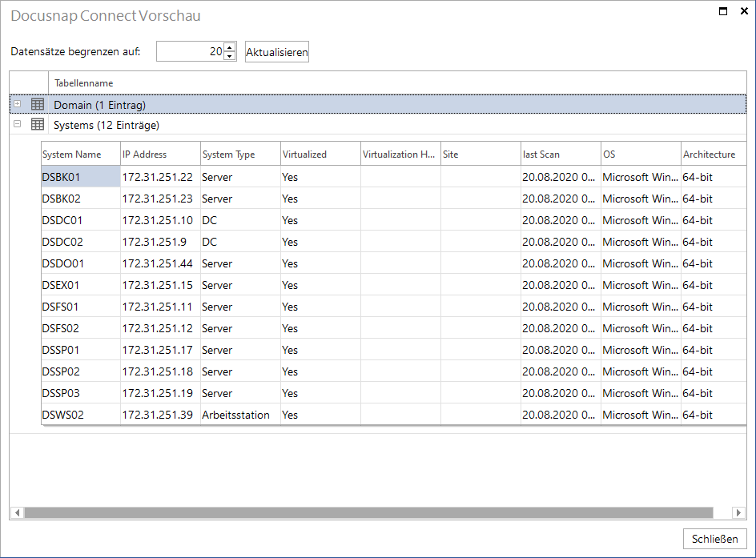The image size is (756, 558).
Task: Click into the Datensätze limit number field
Action: tap(191, 51)
